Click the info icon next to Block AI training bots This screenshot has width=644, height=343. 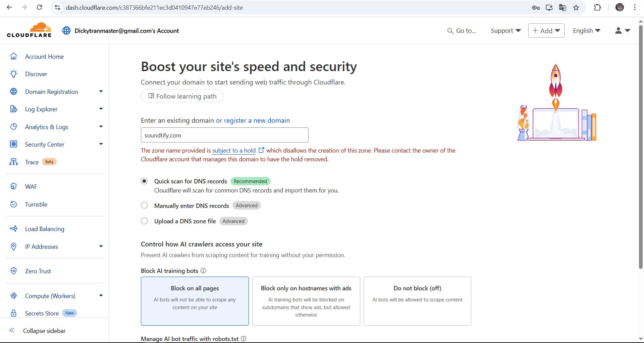[x=203, y=271]
